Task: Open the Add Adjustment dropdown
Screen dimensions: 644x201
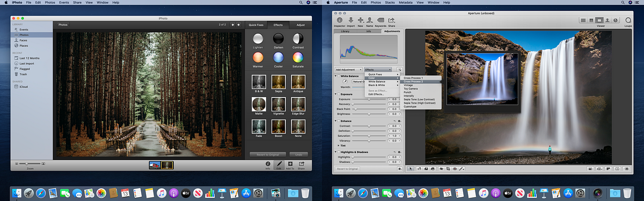Action: (348, 70)
